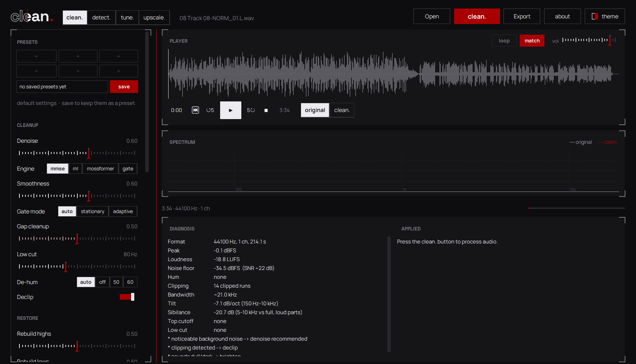636x364 pixels.
Task: Switch to the clean. mode tab
Action: click(x=75, y=18)
